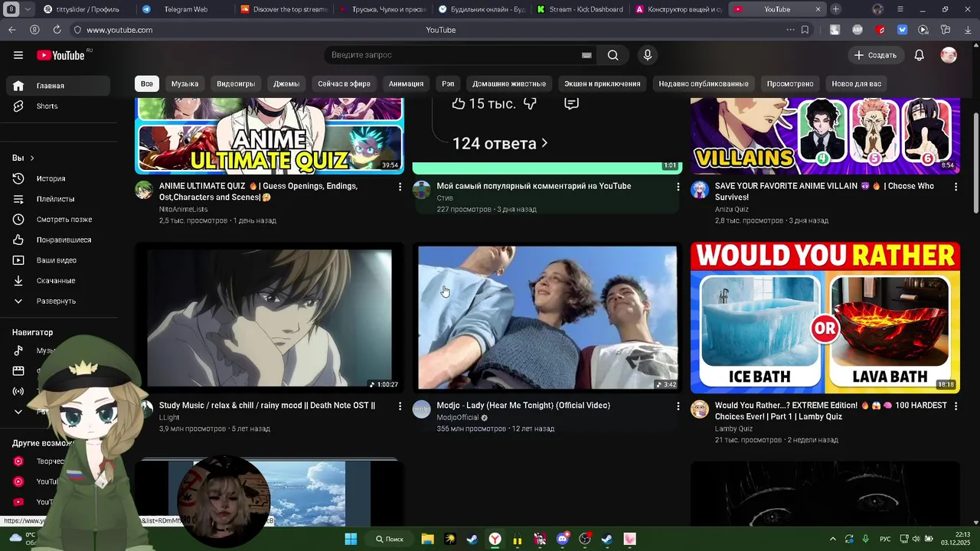Select the Видеоигры filter chip
Viewport: 980px width, 551px height.
(236, 83)
